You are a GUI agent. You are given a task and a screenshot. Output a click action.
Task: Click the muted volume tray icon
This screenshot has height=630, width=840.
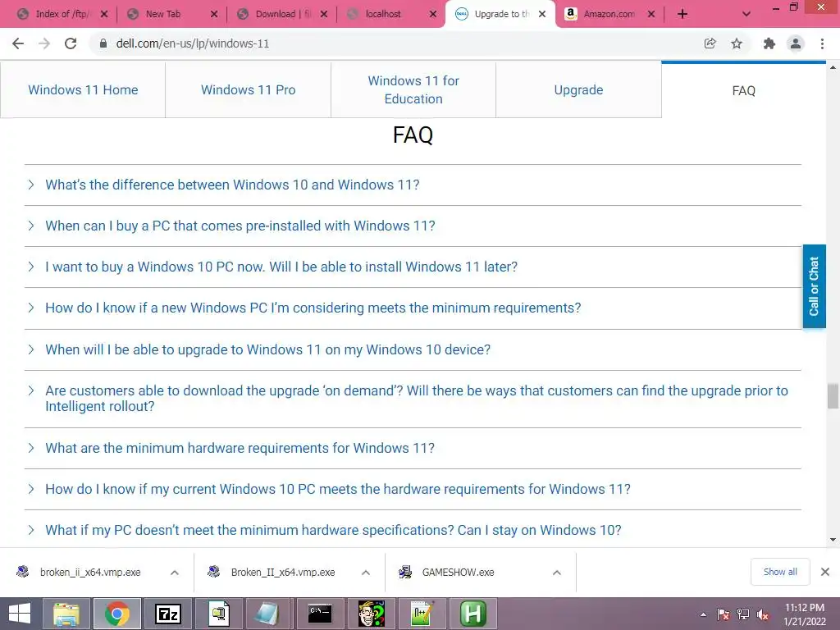[x=763, y=614]
